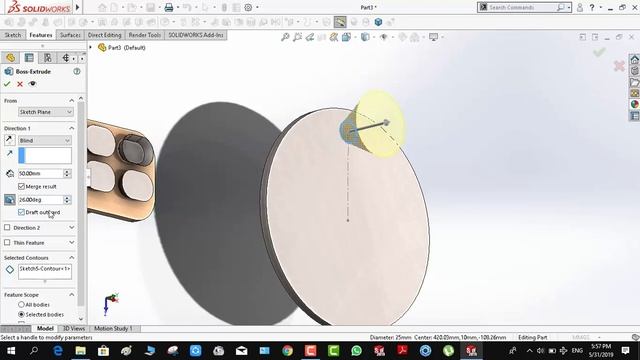Viewport: 640px width, 360px height.
Task: Open the Display Style cube icon
Action: pos(365,37)
